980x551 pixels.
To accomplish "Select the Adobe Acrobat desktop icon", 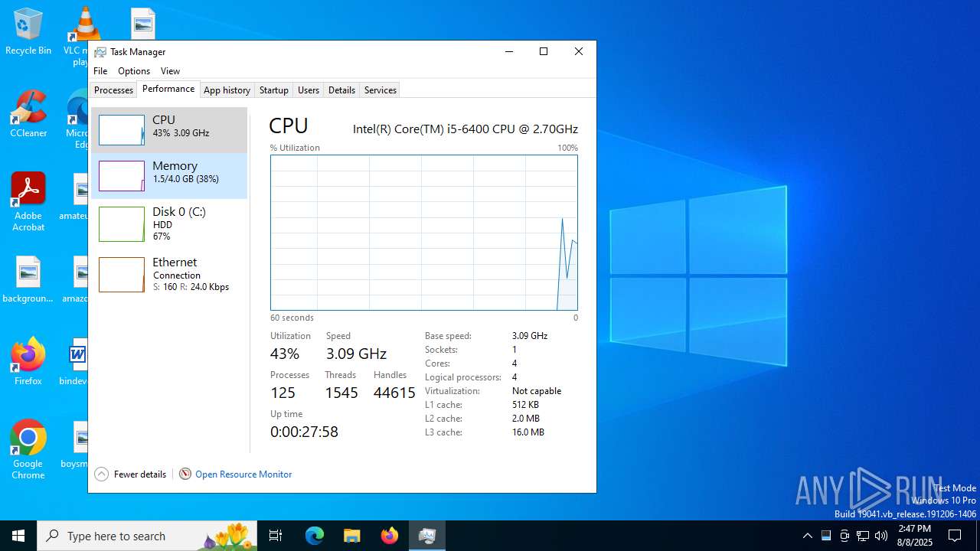I will pos(28,202).
